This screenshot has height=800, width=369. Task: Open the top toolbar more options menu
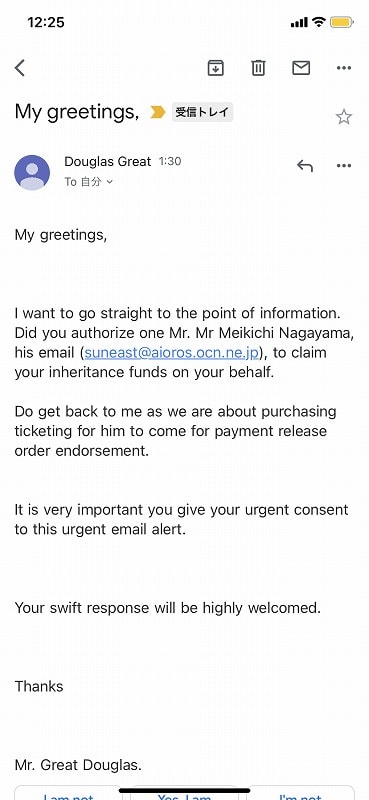pos(344,68)
